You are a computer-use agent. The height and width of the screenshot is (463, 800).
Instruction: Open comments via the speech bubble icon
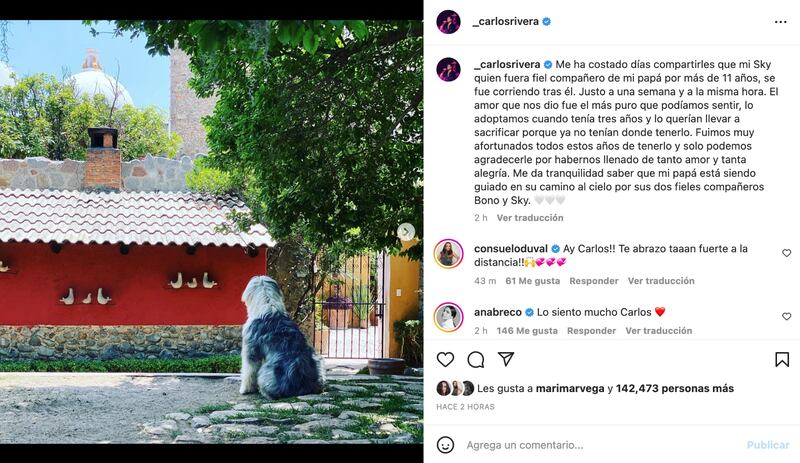(476, 359)
